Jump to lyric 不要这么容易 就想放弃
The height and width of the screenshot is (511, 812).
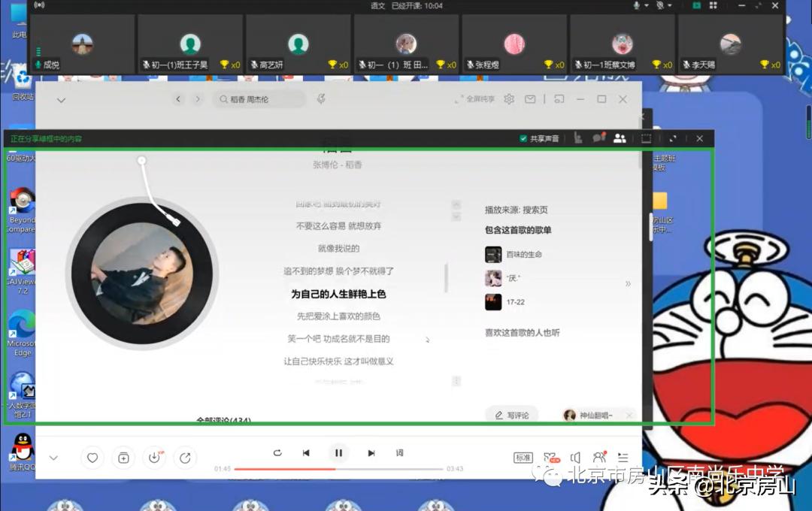click(338, 226)
